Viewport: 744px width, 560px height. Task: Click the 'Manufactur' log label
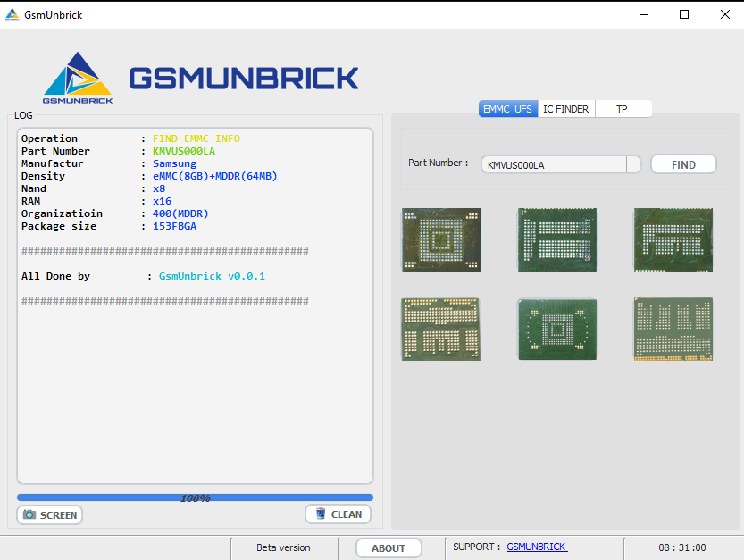click(x=52, y=163)
